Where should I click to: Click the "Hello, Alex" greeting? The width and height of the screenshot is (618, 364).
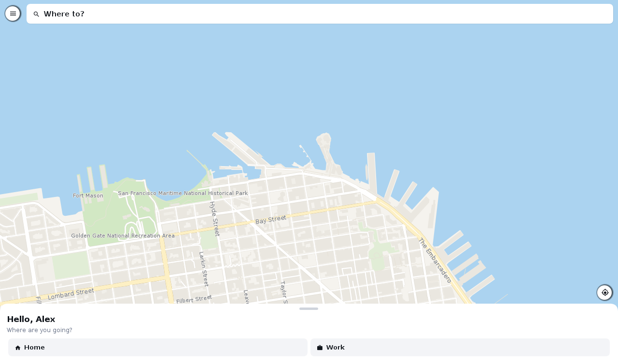[x=31, y=319]
